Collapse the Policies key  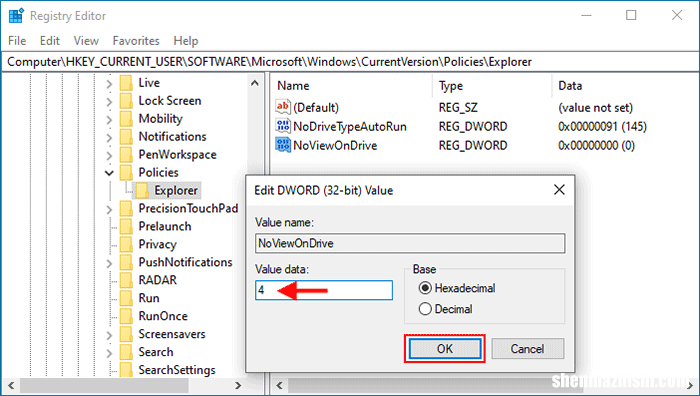click(x=109, y=173)
